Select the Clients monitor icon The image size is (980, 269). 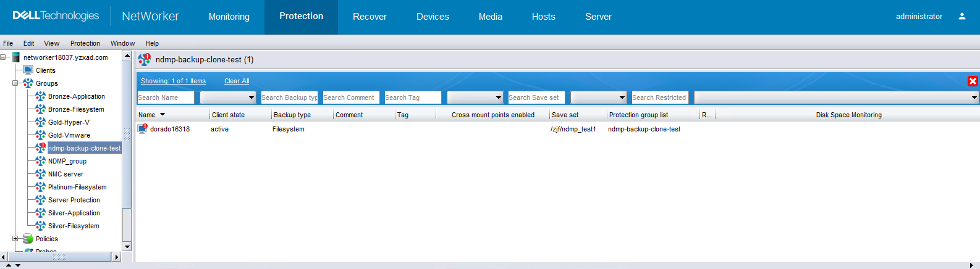pyautogui.click(x=28, y=70)
